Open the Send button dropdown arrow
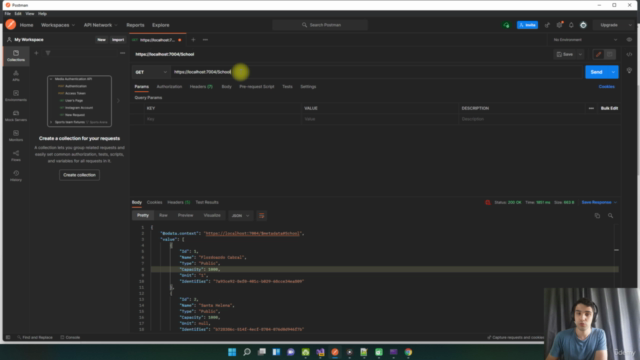The height and width of the screenshot is (360, 640). [x=613, y=72]
